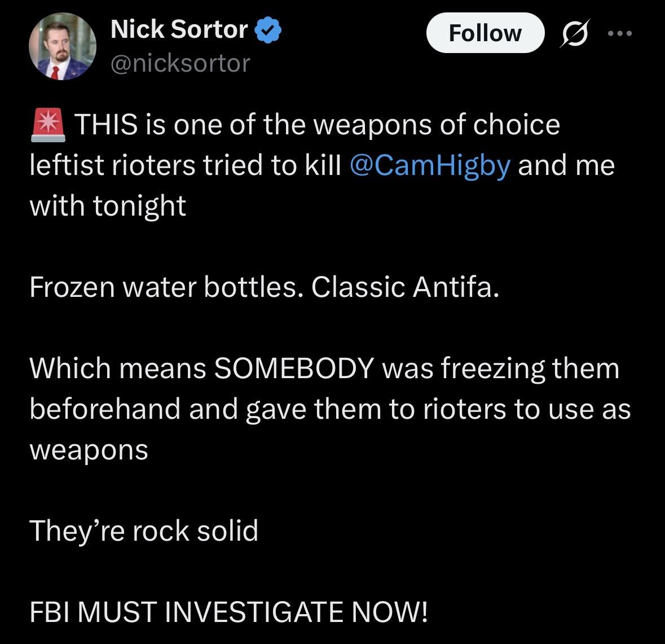Click the phrase 'Classic Antifa.'

(405, 287)
